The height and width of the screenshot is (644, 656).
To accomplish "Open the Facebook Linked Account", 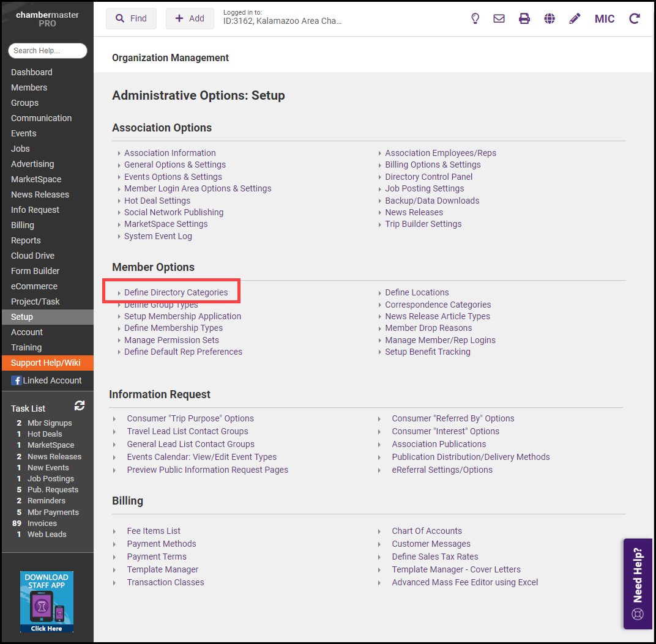I will pos(47,380).
